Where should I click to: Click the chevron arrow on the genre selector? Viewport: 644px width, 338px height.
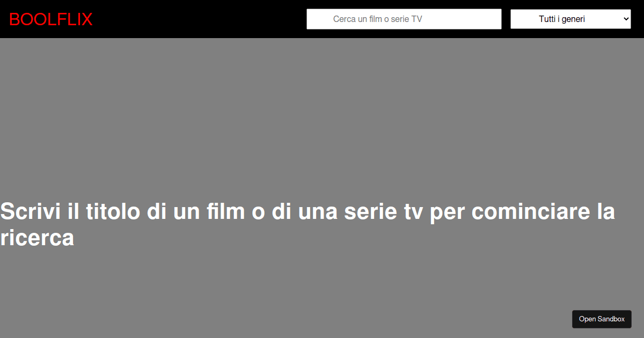[626, 19]
